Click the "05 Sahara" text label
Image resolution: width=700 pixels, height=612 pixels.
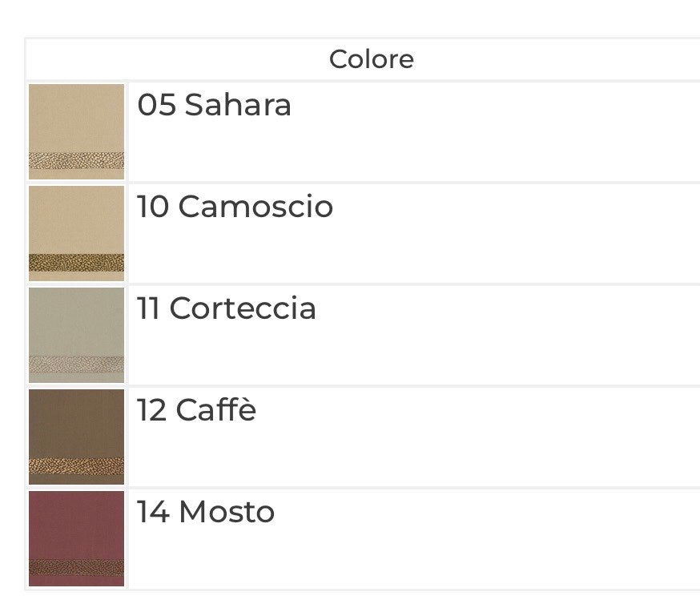tap(215, 105)
